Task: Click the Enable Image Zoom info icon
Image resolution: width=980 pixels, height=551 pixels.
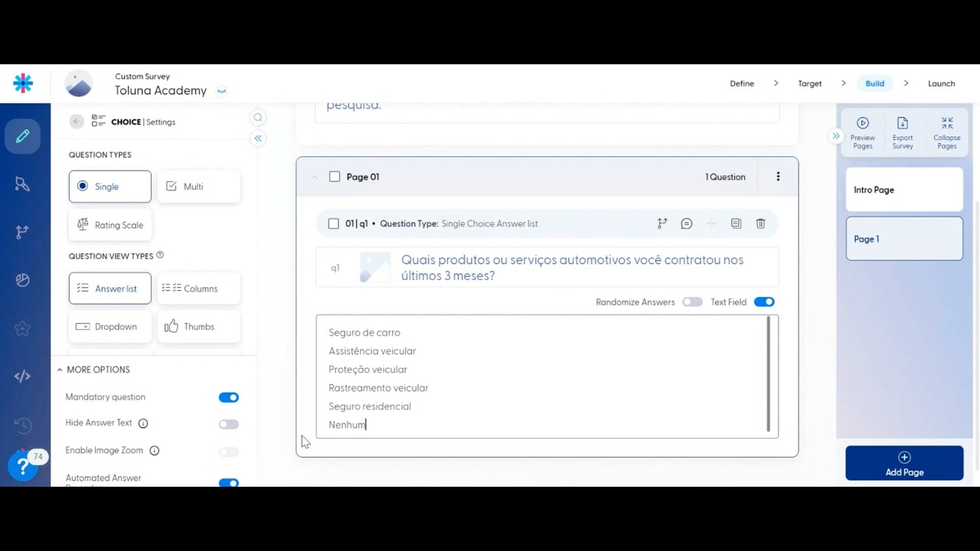Action: pyautogui.click(x=155, y=451)
